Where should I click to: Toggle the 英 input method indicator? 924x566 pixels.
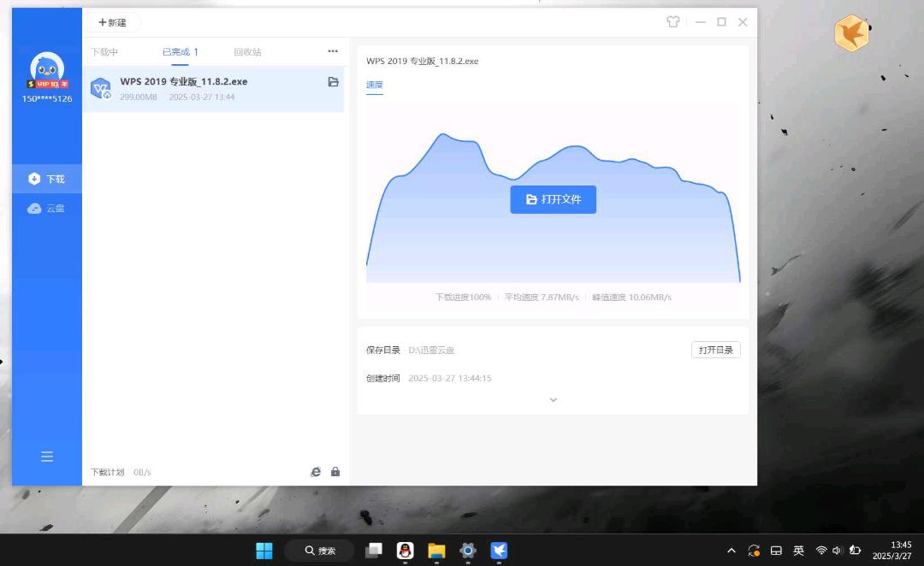pos(798,551)
